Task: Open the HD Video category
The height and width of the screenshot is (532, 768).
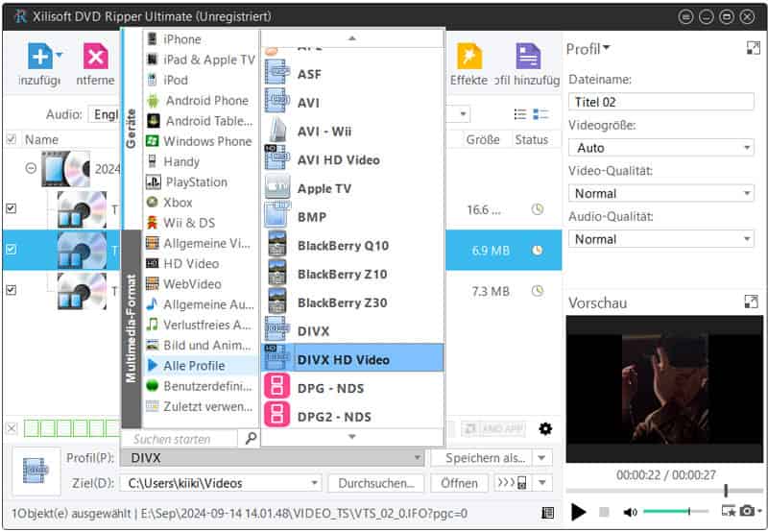Action: 201,263
